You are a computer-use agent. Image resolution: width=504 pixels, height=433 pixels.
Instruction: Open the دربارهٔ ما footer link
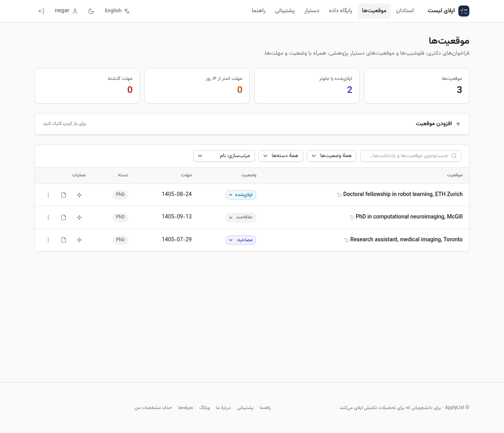click(224, 408)
